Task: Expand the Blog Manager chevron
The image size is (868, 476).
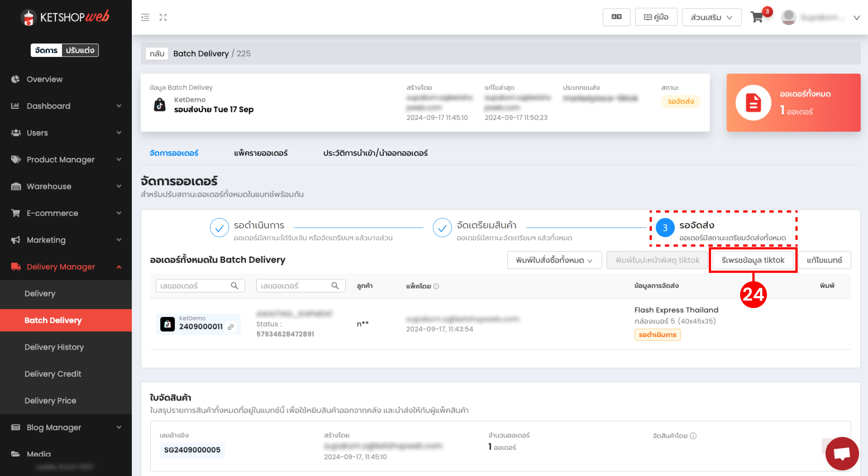Action: (x=119, y=427)
